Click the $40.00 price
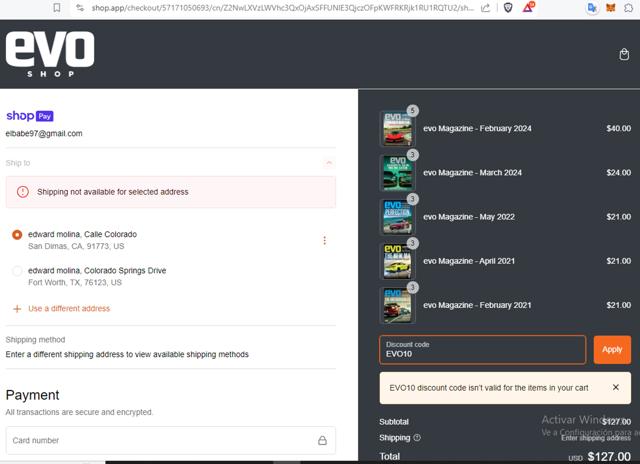The height and width of the screenshot is (464, 640). 618,129
